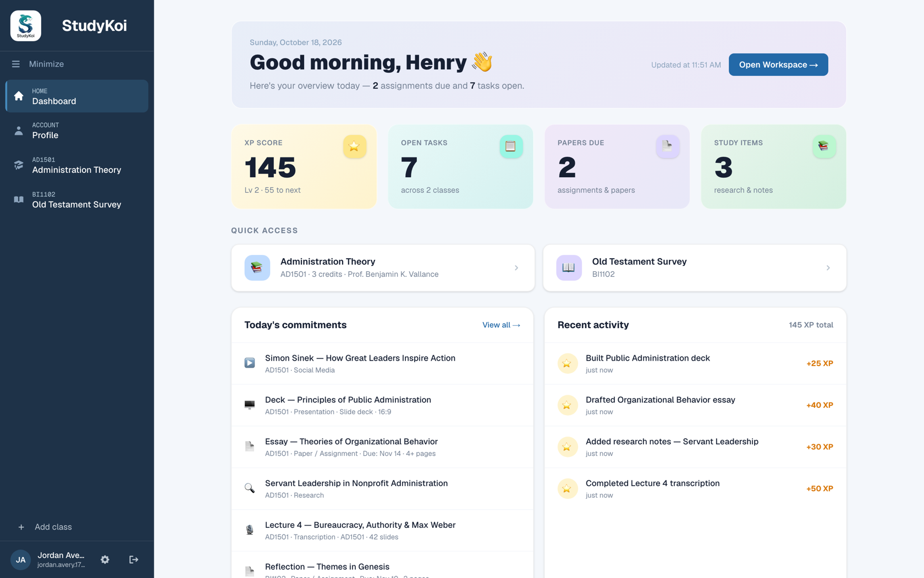Expand Administration Theory quick access chevron
This screenshot has width=924, height=578.
pyautogui.click(x=516, y=268)
